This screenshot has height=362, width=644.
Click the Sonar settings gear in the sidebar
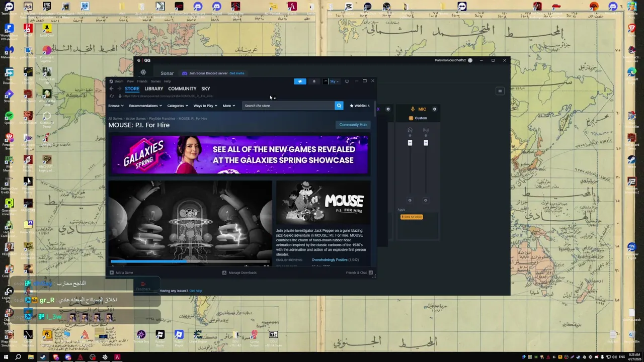coord(143,72)
